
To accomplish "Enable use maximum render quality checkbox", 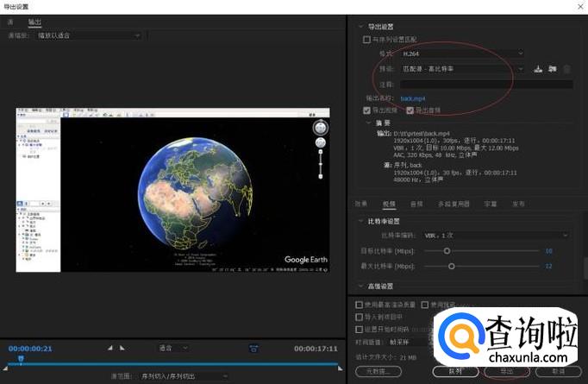I will 360,305.
